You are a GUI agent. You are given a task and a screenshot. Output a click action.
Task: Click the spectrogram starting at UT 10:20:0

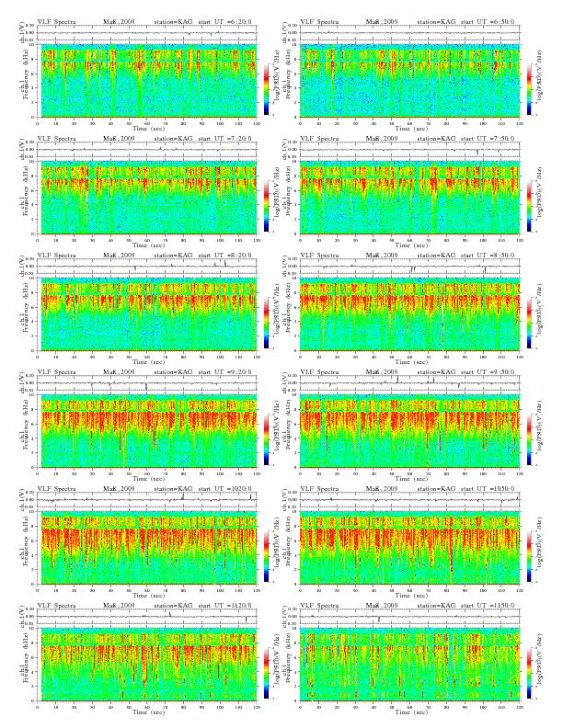(x=147, y=548)
